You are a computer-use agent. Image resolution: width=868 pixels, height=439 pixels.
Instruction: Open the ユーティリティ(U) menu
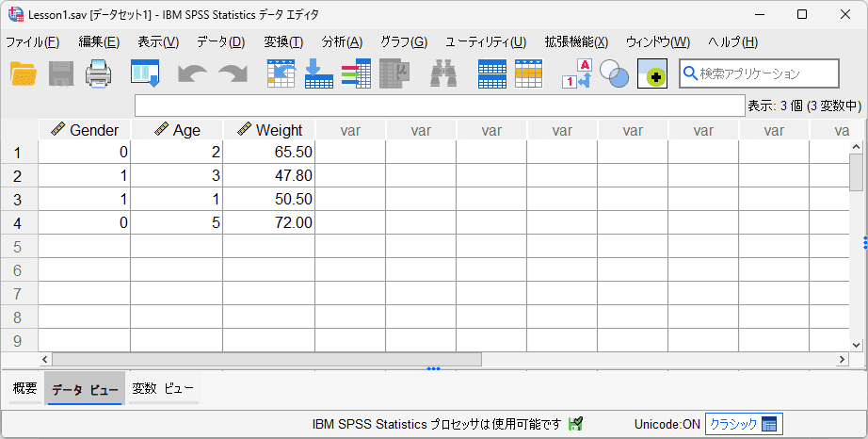486,42
